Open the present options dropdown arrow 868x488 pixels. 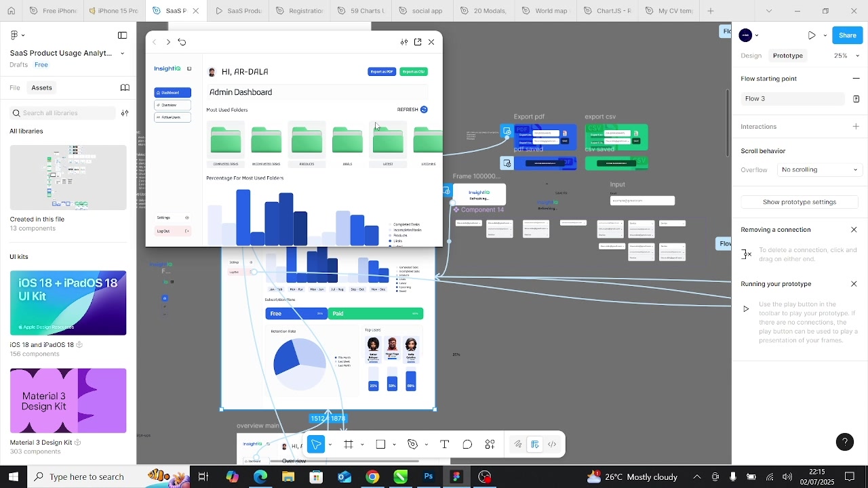click(825, 35)
